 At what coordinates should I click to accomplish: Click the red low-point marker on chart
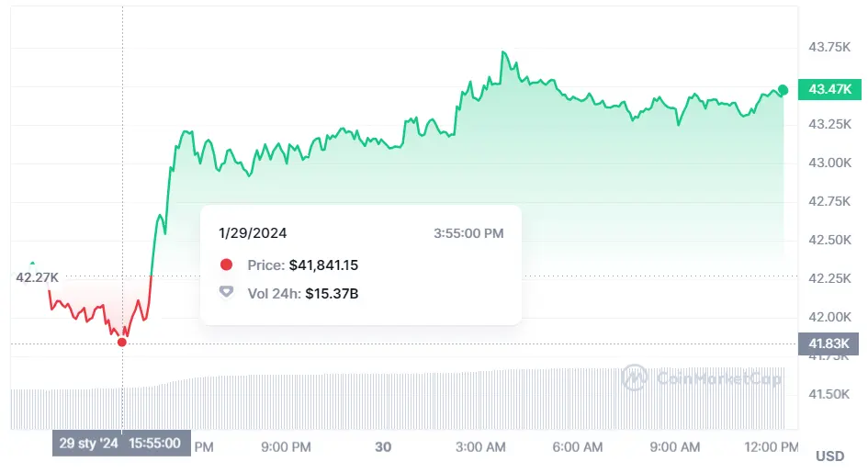pos(122,342)
